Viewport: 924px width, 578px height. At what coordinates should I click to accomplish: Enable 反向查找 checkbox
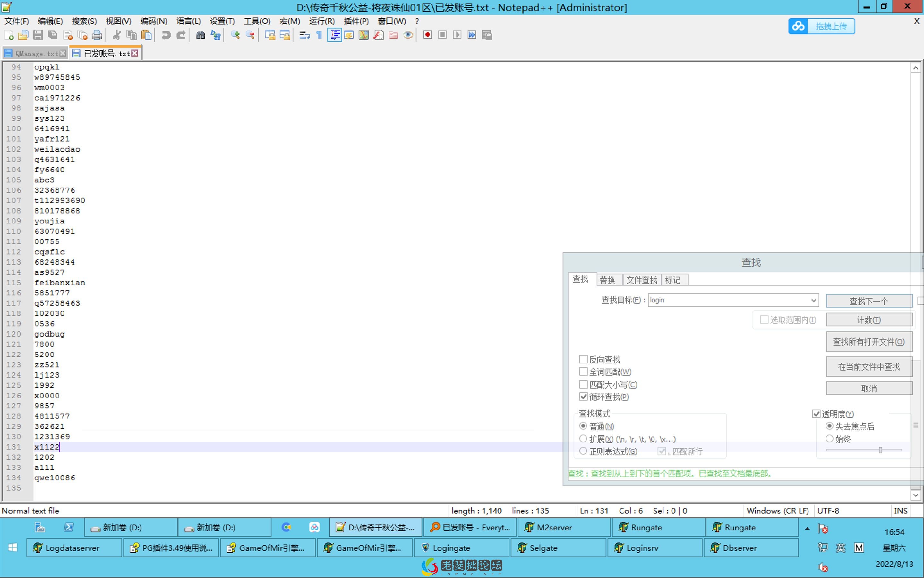pos(583,359)
